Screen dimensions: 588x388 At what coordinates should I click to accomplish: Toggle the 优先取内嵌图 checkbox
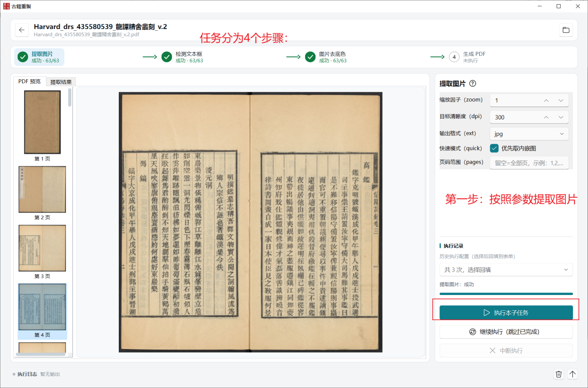point(494,148)
